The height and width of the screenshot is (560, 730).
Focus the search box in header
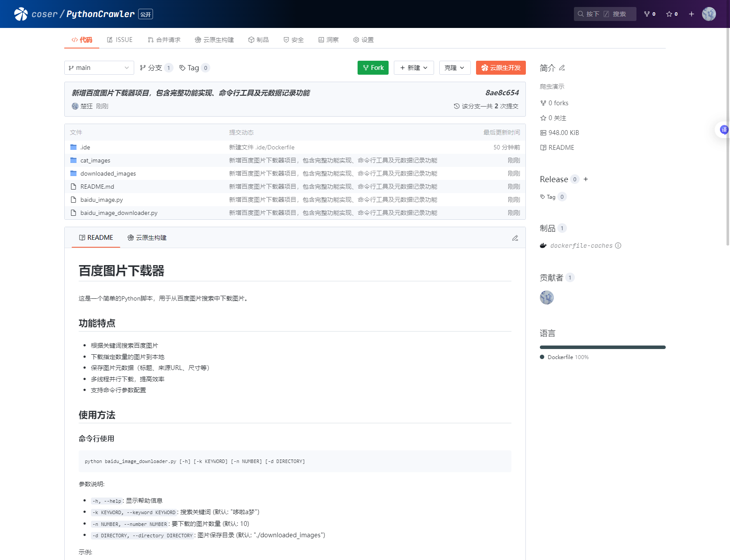point(605,14)
